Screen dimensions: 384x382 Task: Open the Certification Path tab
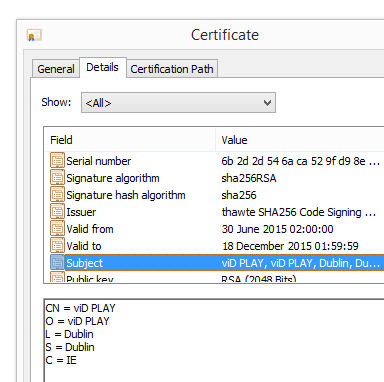(172, 69)
